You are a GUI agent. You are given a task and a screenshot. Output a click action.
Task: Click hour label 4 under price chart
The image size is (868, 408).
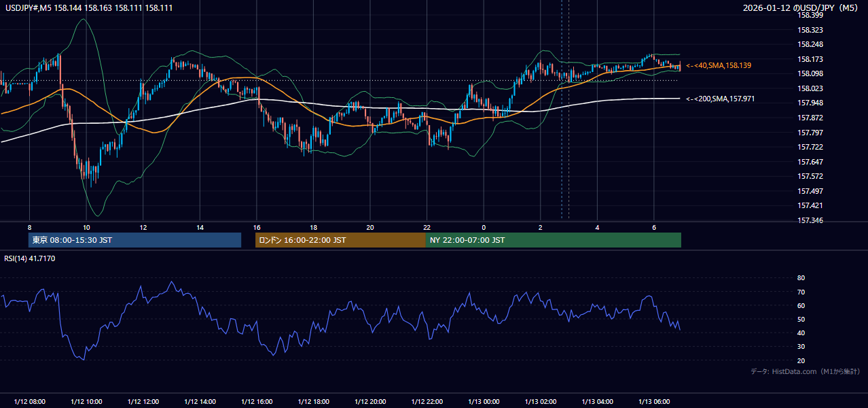[597, 227]
